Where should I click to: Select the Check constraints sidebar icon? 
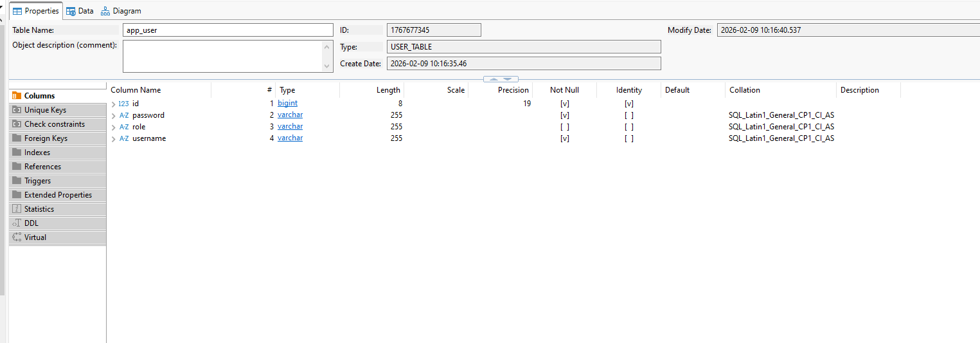(x=17, y=124)
